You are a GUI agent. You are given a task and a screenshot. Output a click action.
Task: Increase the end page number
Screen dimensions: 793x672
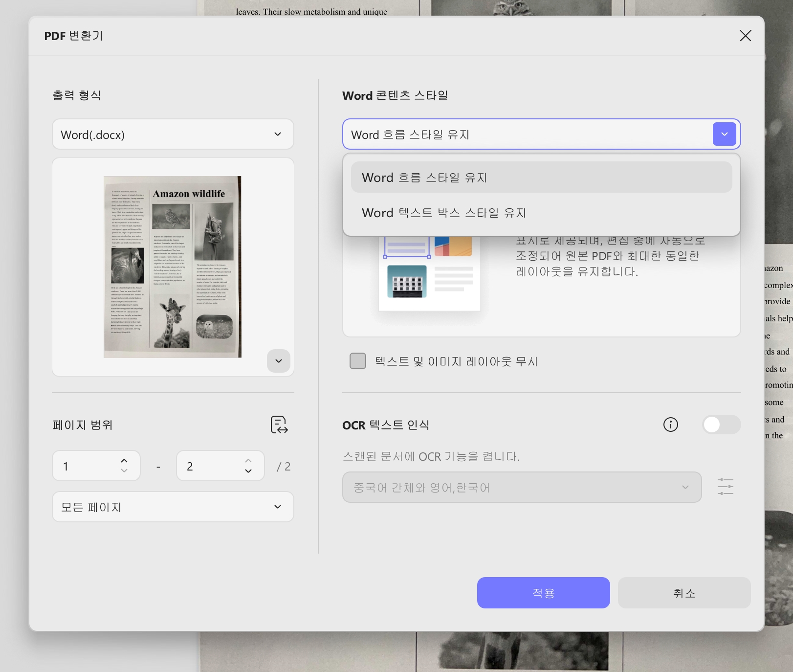tap(248, 461)
